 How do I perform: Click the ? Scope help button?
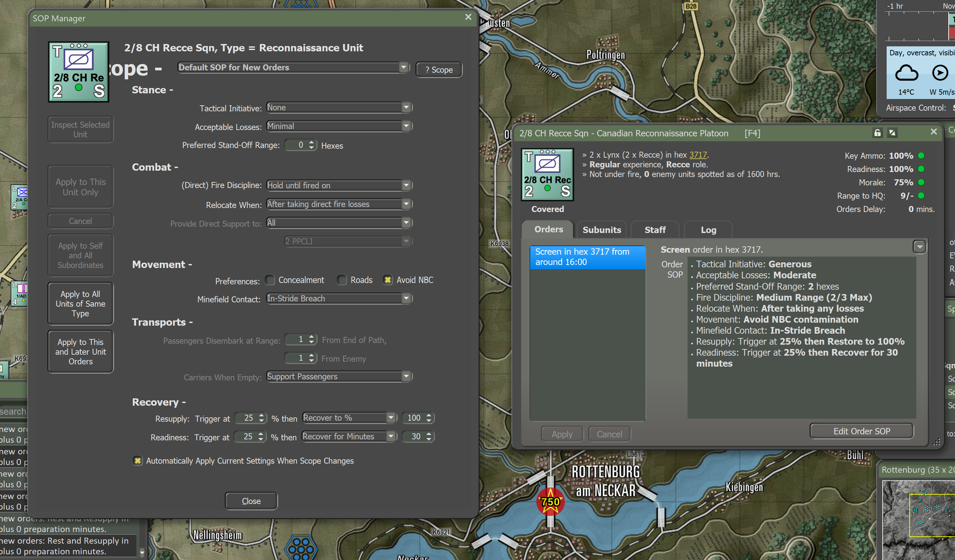click(439, 70)
